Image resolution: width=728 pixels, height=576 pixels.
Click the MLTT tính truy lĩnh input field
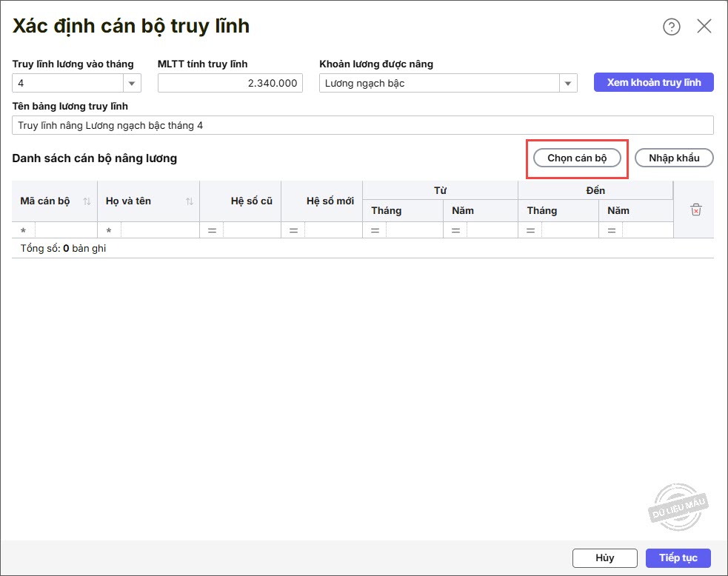click(x=230, y=84)
